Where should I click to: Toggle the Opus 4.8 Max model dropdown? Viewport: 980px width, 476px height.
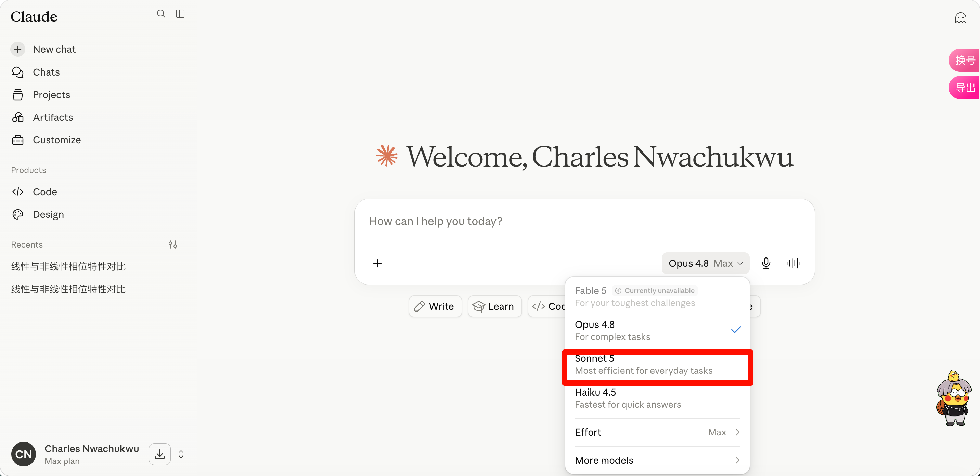tap(705, 263)
